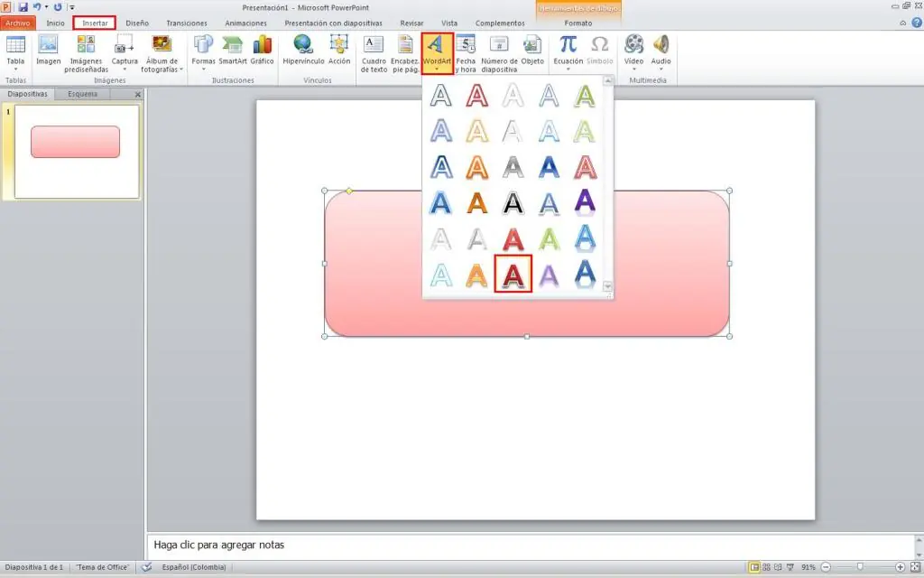The width and height of the screenshot is (924, 578).
Task: Switch to Normal view in status bar
Action: [x=753, y=567]
